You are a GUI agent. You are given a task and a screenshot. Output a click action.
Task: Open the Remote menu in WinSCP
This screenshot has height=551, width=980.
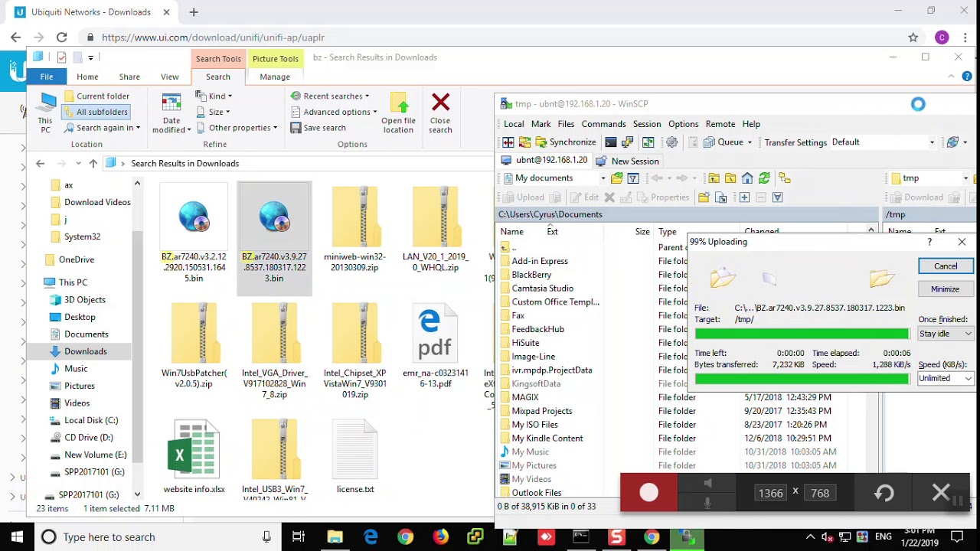click(x=720, y=124)
